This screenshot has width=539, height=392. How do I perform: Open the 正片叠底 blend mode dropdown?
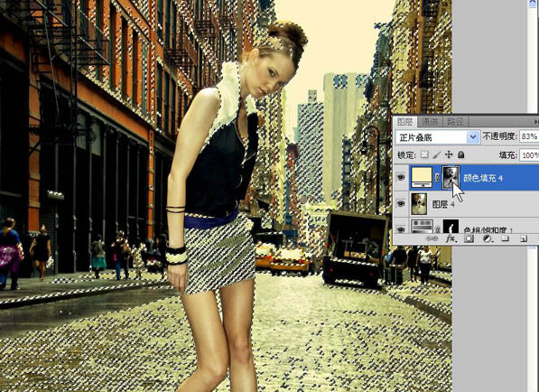[437, 137]
